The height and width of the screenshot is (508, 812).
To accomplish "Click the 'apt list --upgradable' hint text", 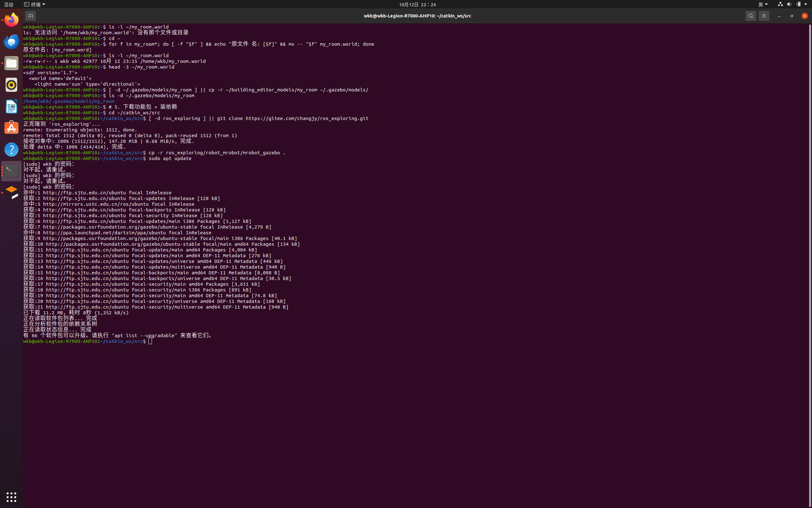I will click(144, 335).
